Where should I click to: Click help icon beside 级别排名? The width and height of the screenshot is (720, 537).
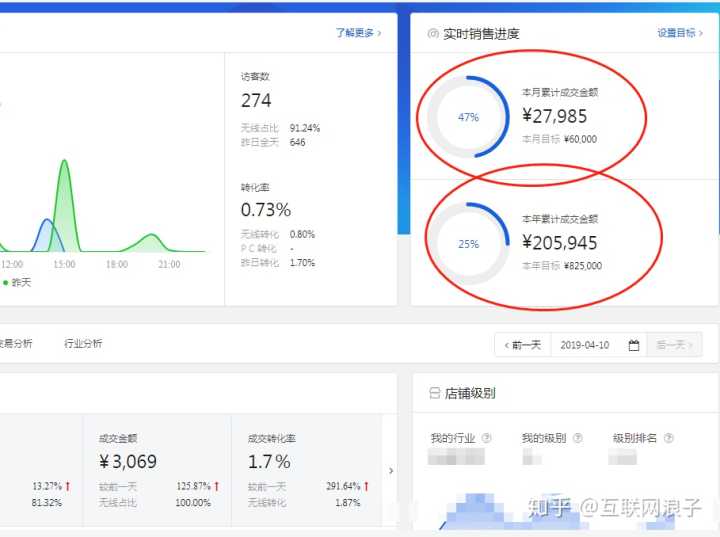(668, 438)
